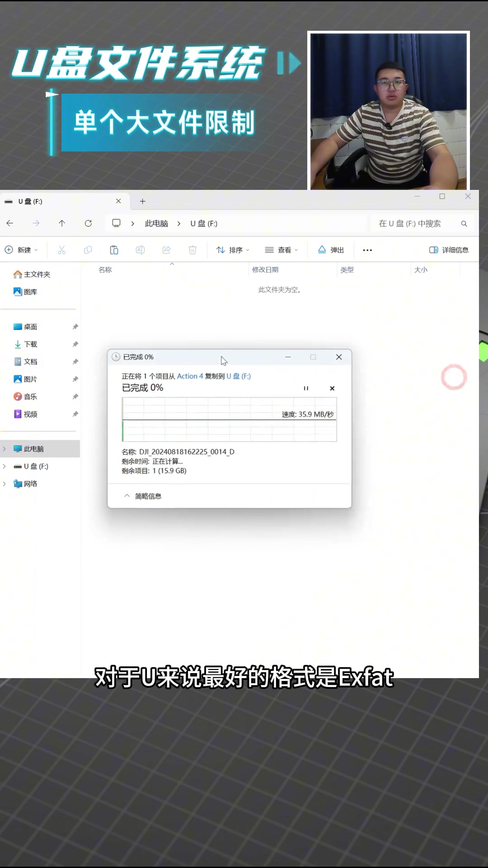Screen dimensions: 488x868
Task: Click chevron between 此电脑 and U 盘
Action: [x=179, y=224]
